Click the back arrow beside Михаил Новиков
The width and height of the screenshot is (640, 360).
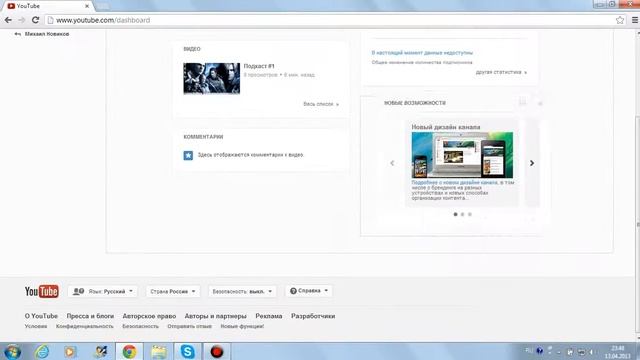pos(18,34)
